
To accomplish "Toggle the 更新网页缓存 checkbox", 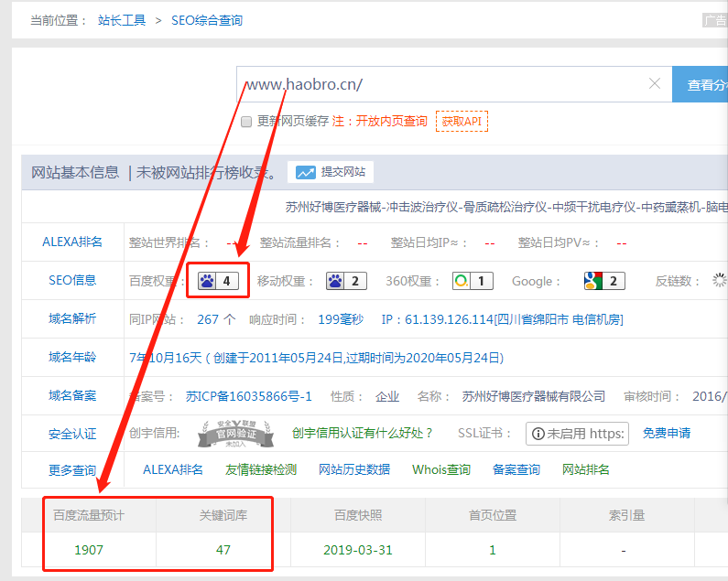I will (x=245, y=122).
